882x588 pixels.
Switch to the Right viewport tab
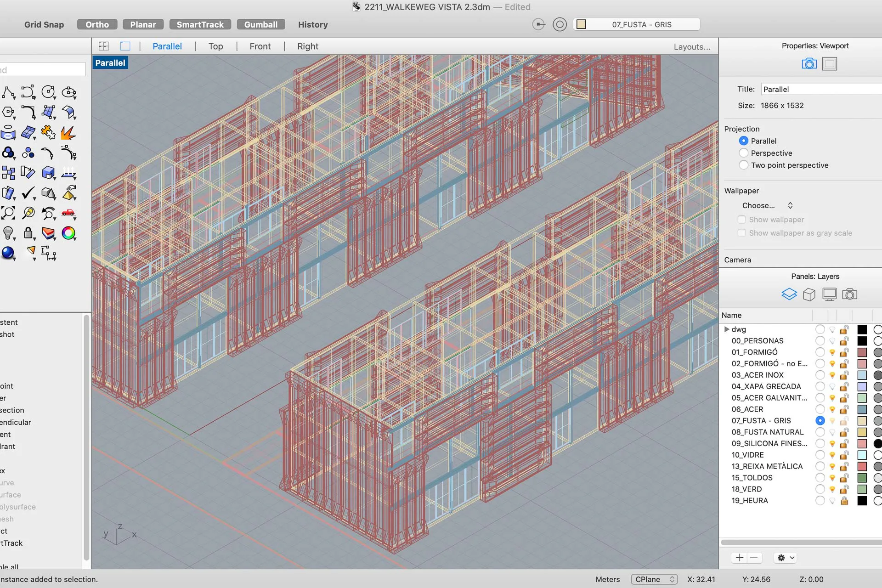pyautogui.click(x=307, y=46)
